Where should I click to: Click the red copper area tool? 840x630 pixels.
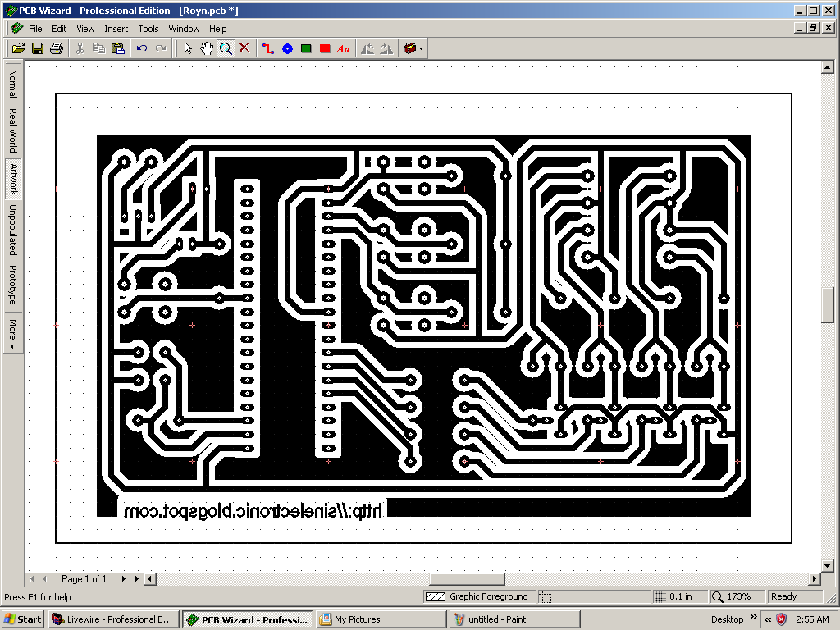[325, 48]
